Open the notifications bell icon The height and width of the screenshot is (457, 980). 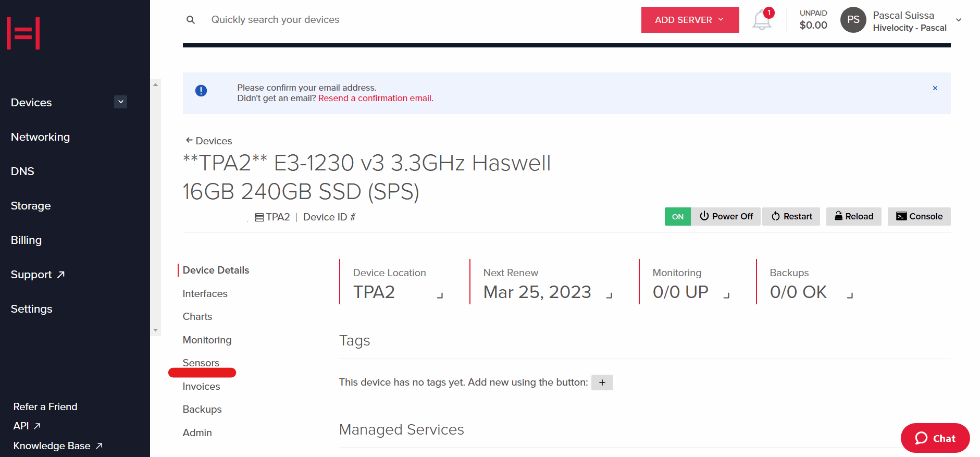click(762, 20)
